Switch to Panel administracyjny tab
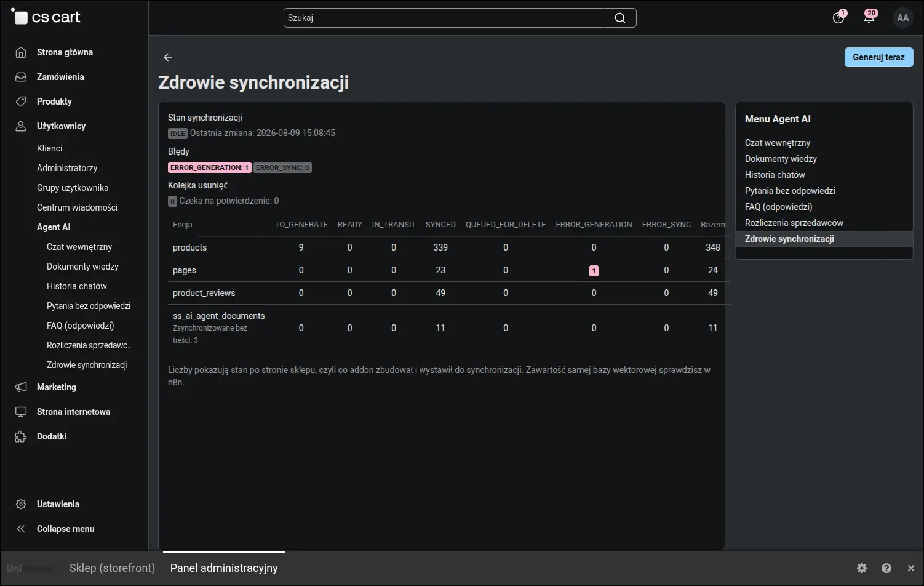The image size is (924, 586). click(x=224, y=568)
